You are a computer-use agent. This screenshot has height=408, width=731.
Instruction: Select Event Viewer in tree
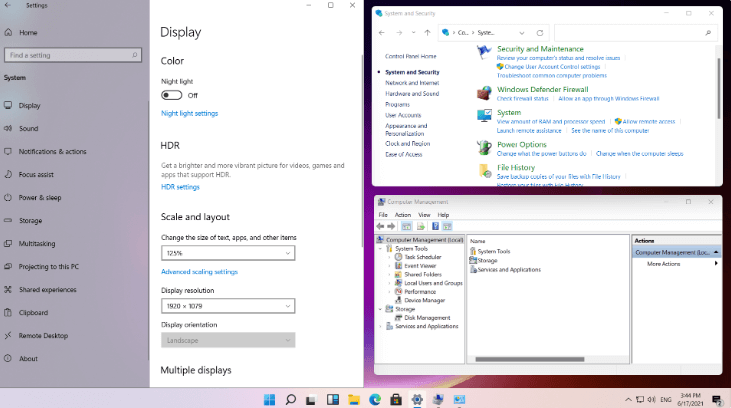click(x=420, y=266)
